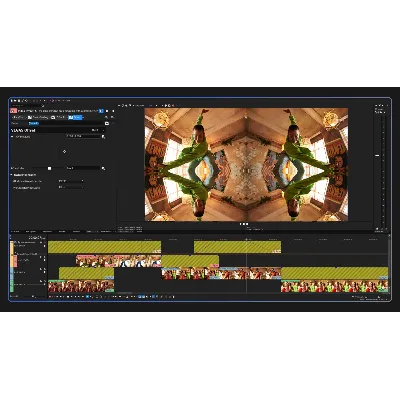Select the yellow striped clip on the second track
The width and height of the screenshot is (400, 400).
[190, 261]
